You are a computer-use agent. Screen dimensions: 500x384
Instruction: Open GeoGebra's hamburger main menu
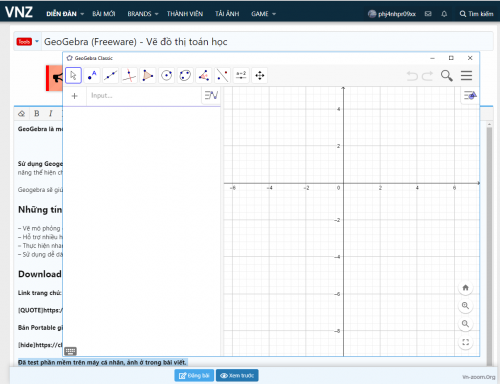pyautogui.click(x=466, y=76)
